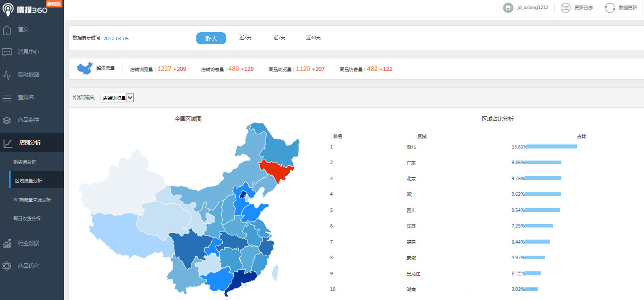Select PC端流量来源分析 menu item
Viewport: 644px width, 300px height.
32,199
